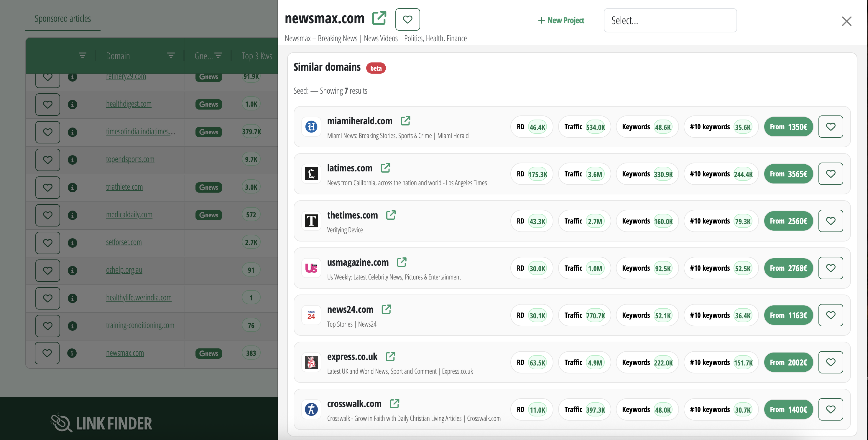Open express.co.uk external link icon
This screenshot has width=868, height=440.
click(390, 357)
